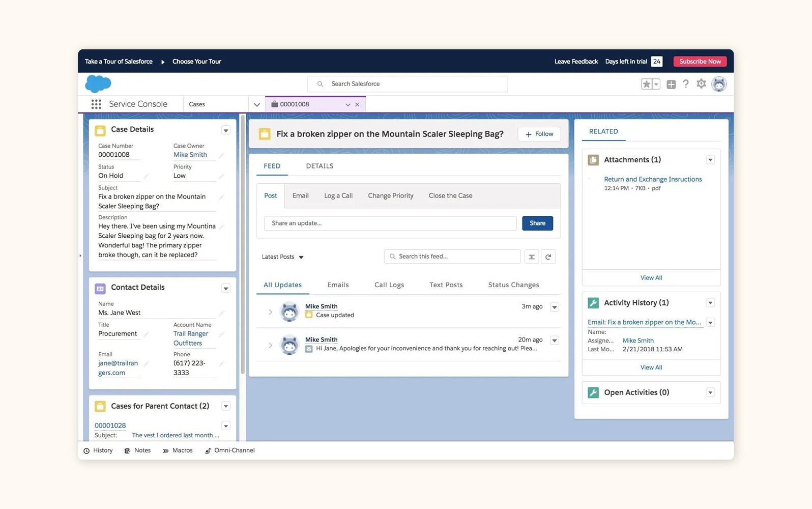The width and height of the screenshot is (812, 509).
Task: Switch to the DETAILS tab
Action: point(320,166)
